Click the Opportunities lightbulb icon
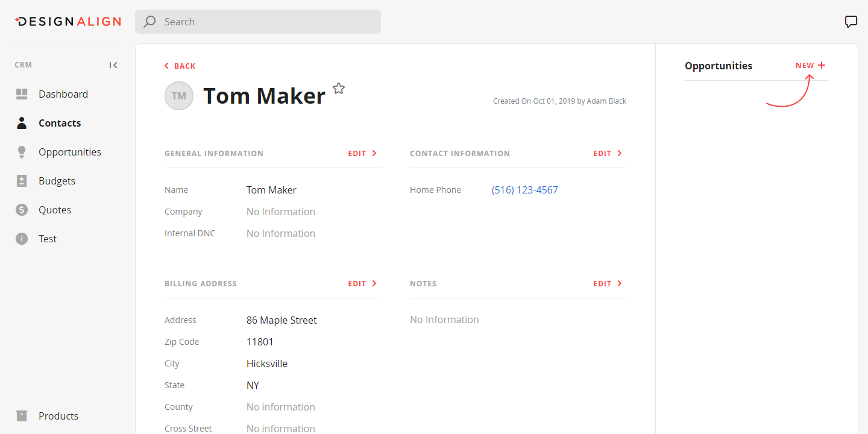 tap(22, 152)
